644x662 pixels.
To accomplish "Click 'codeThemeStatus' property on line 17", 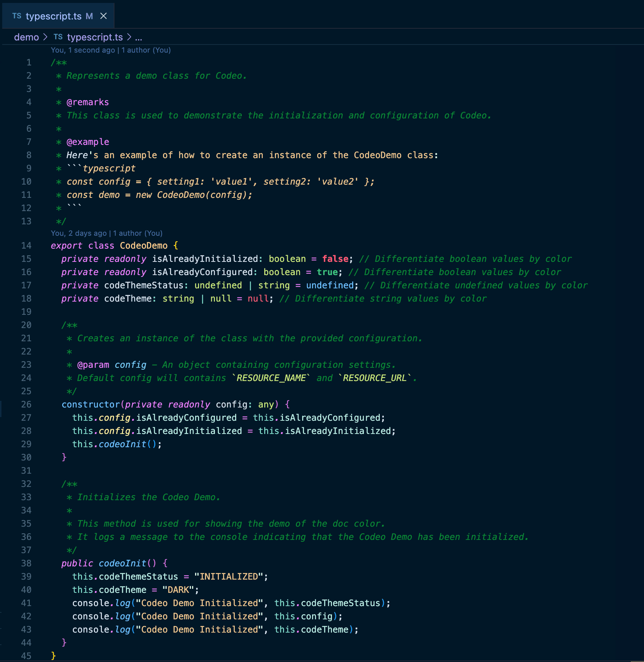I will 144,285.
